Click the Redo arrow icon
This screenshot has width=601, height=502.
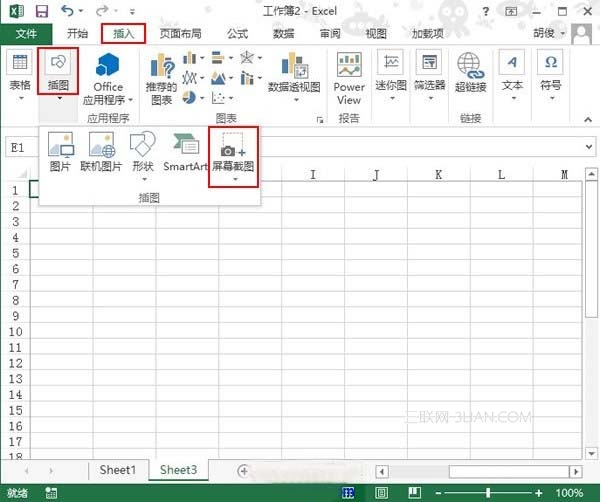[103, 11]
